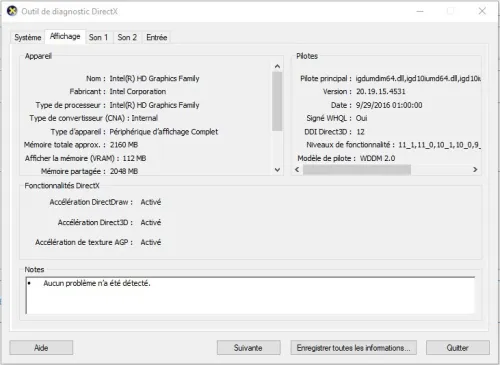Click the Quitter button

tap(458, 348)
